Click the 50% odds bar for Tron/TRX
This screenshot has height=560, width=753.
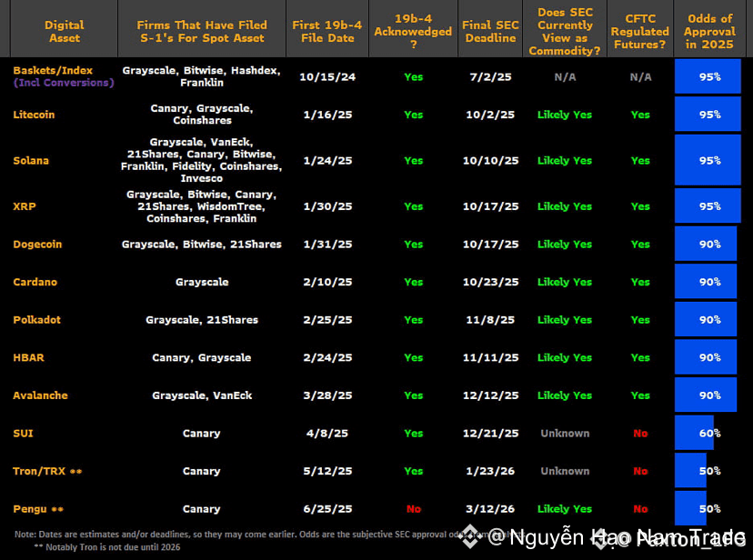[x=690, y=470]
